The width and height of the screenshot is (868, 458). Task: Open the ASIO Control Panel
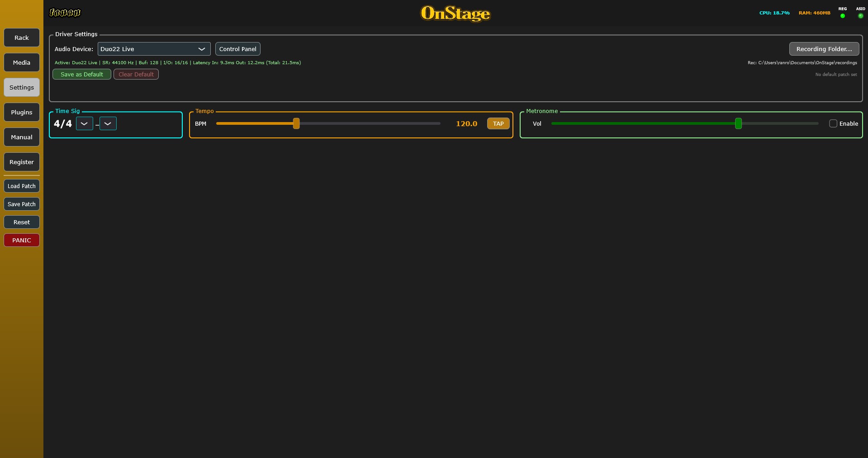click(x=238, y=49)
